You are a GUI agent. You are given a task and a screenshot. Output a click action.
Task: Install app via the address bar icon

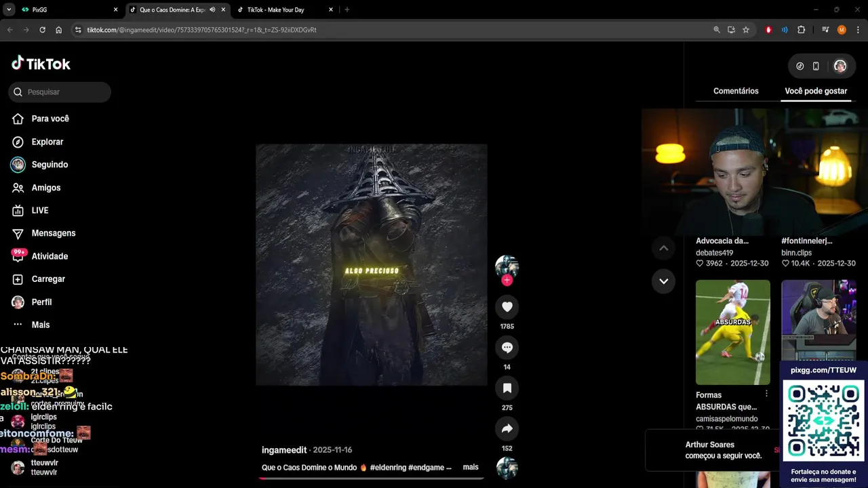click(731, 30)
